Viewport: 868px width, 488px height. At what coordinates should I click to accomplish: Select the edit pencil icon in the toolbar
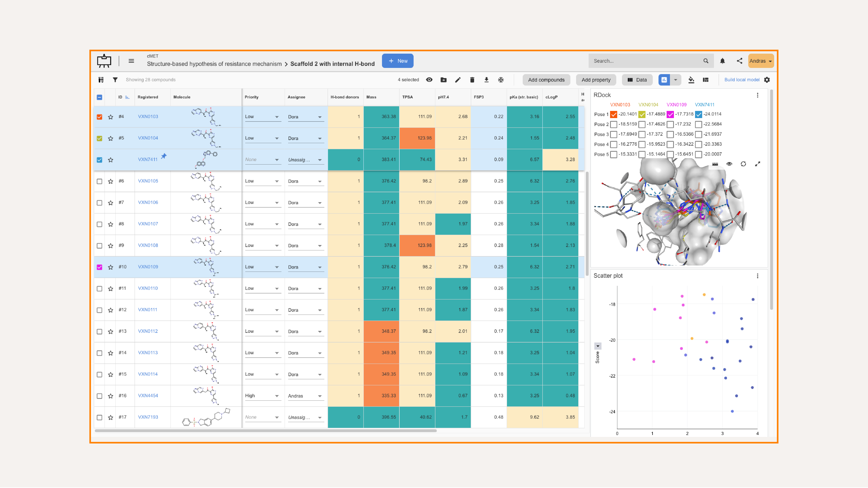[x=458, y=80]
